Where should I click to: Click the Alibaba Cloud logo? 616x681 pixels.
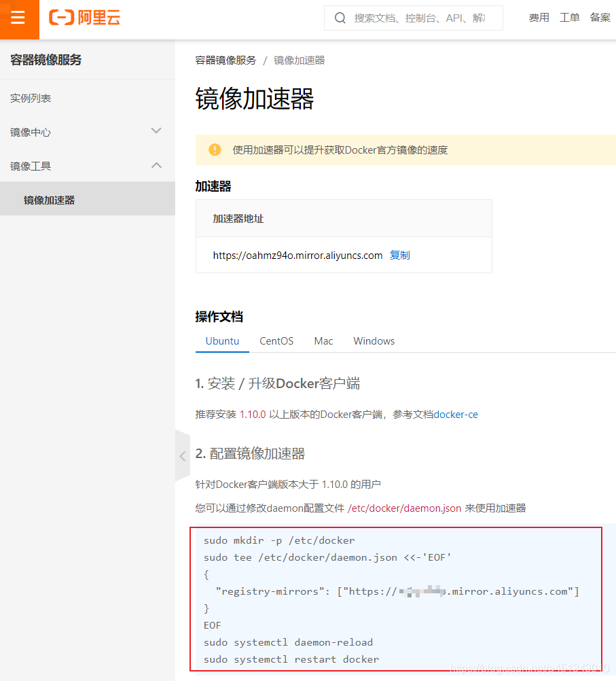point(84,18)
